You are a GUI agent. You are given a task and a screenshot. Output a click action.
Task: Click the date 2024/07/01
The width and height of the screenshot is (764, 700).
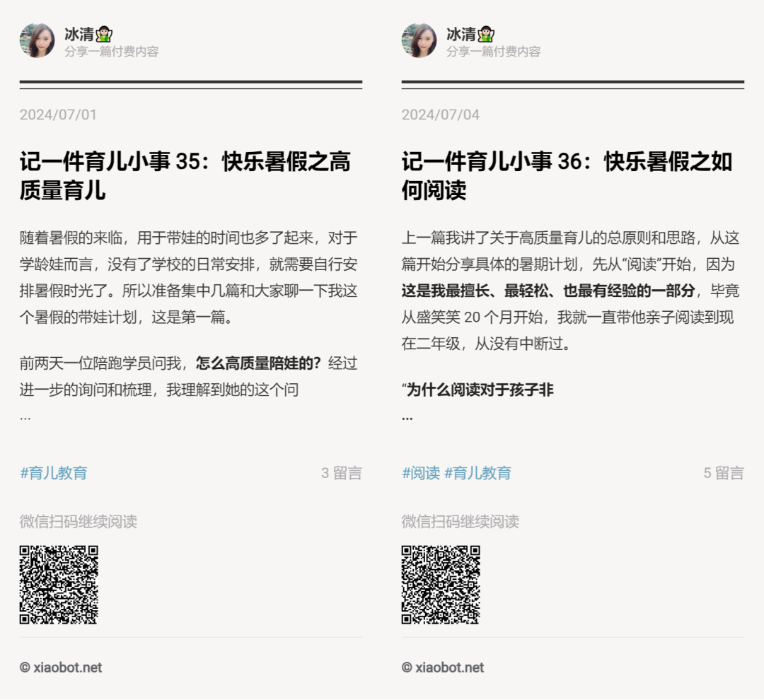58,115
